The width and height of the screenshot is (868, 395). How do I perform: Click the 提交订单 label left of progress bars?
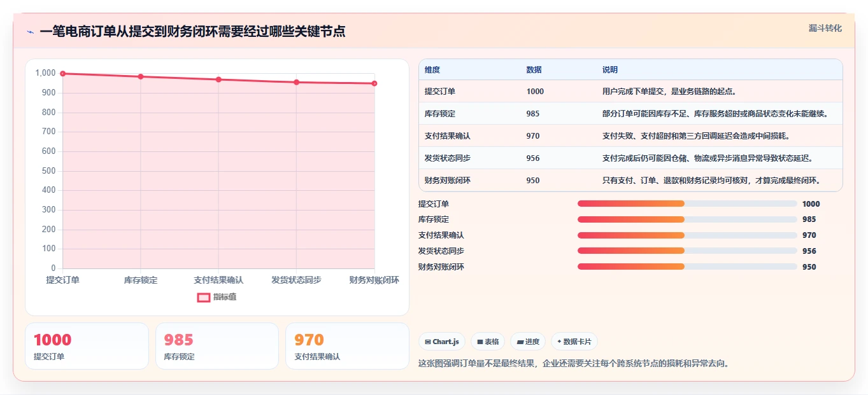[434, 204]
